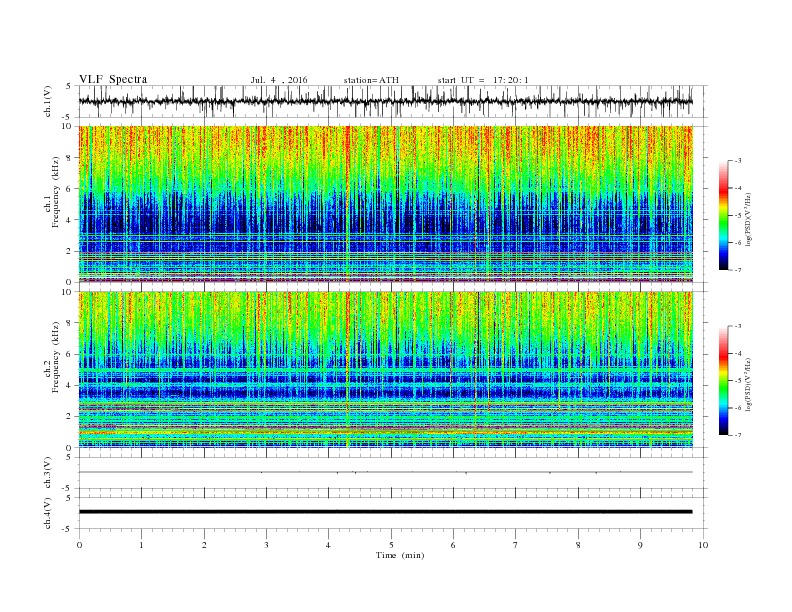Click the ch.2 color bar "log(PSD)(V²/Hz)" label
Image resolution: width=792 pixels, height=612 pixels.
[749, 384]
